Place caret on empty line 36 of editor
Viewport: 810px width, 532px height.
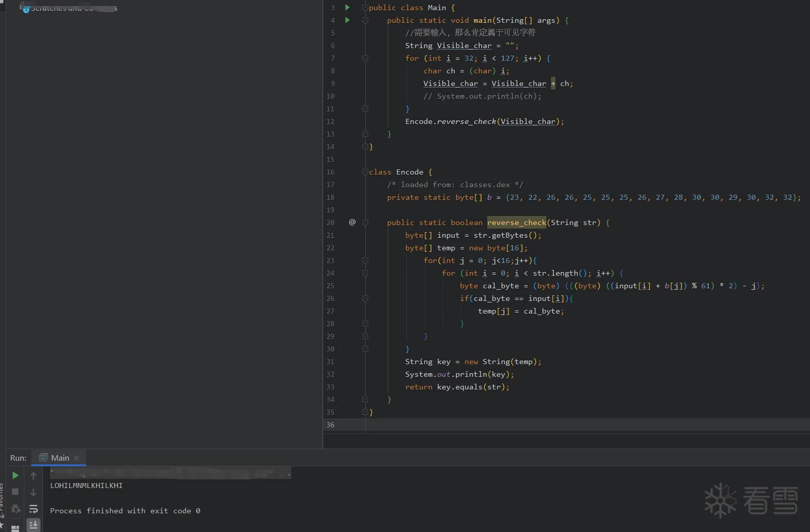click(587, 425)
